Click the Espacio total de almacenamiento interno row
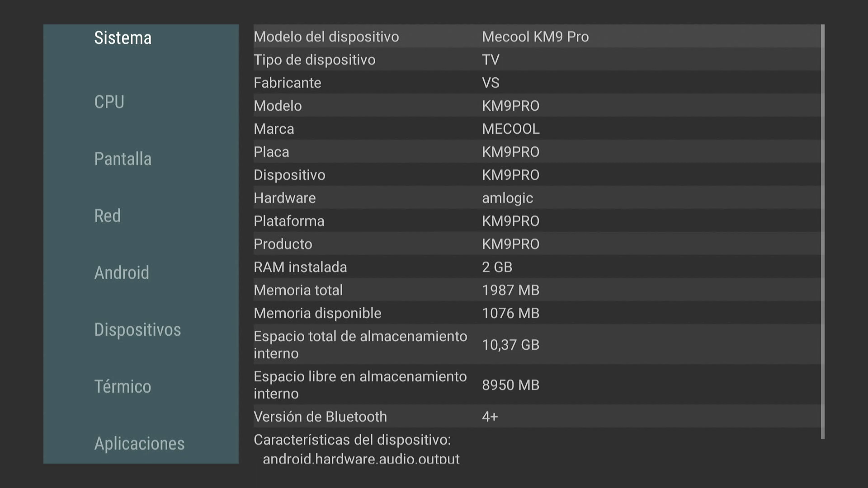This screenshot has height=488, width=868. click(x=537, y=345)
